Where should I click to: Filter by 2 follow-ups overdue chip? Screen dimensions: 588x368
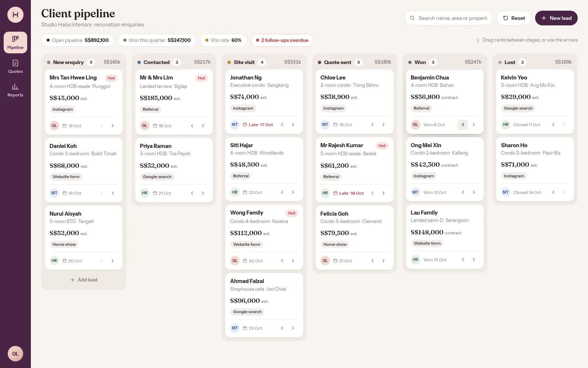(282, 40)
